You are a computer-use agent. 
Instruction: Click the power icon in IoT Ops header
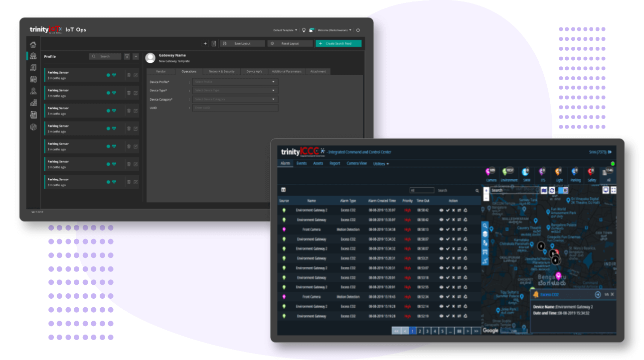[358, 30]
